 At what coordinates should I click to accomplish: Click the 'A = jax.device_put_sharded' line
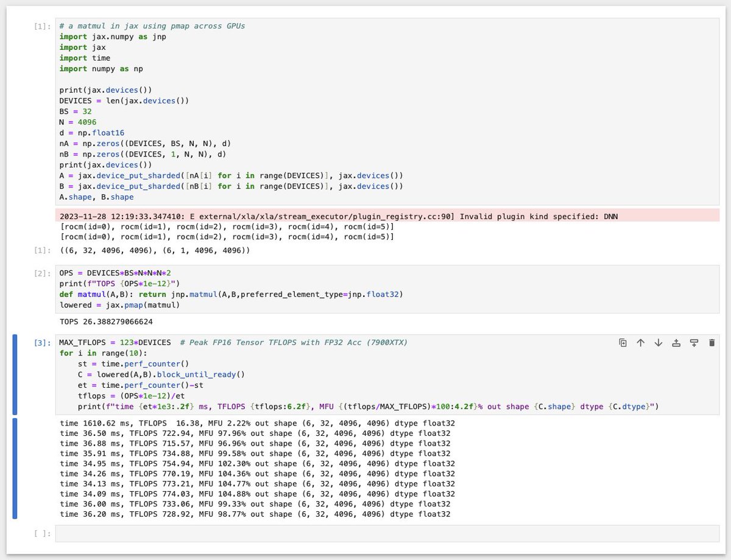click(x=232, y=175)
